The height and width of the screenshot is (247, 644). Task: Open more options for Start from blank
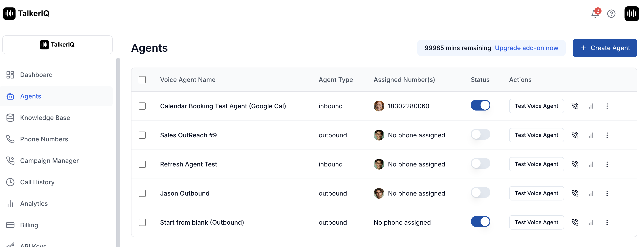(x=607, y=222)
